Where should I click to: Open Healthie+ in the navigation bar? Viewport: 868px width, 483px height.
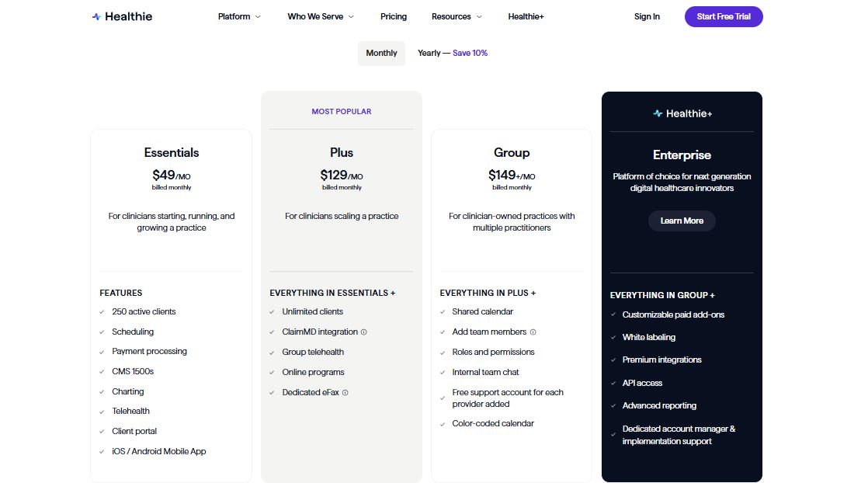(x=526, y=16)
